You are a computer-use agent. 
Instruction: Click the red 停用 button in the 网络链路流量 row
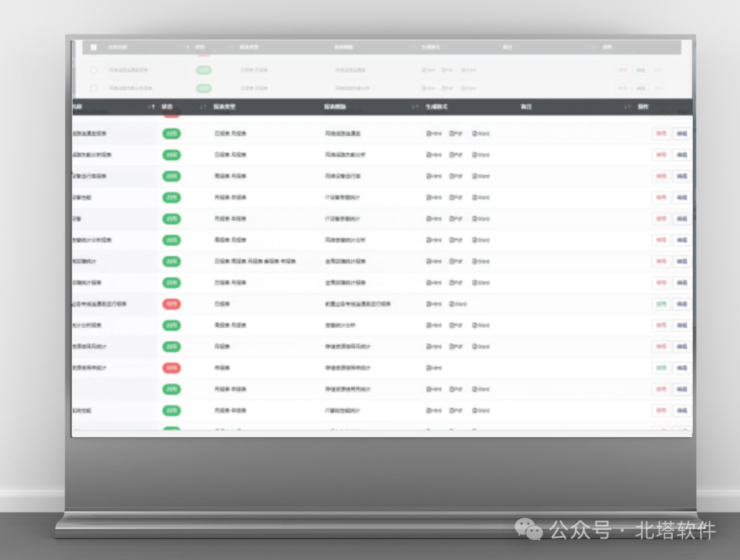click(x=661, y=134)
